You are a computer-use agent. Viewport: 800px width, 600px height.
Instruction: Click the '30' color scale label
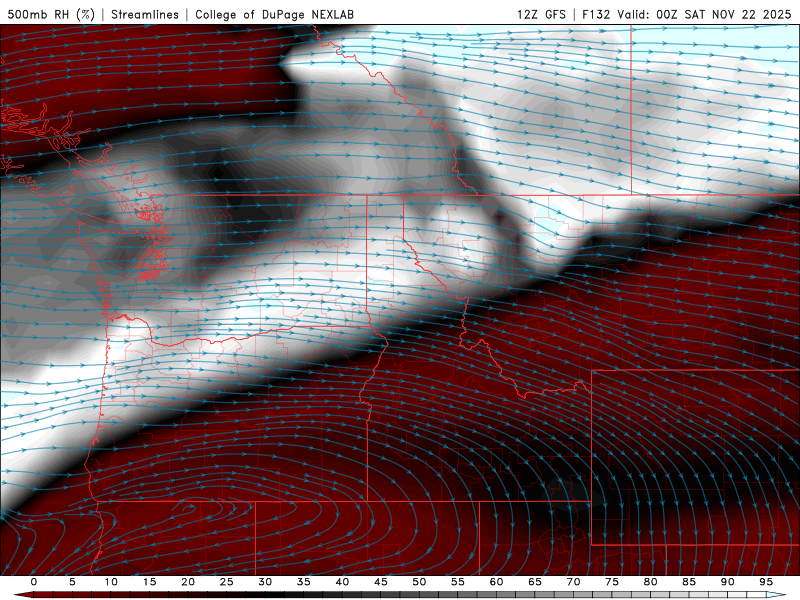[265, 582]
